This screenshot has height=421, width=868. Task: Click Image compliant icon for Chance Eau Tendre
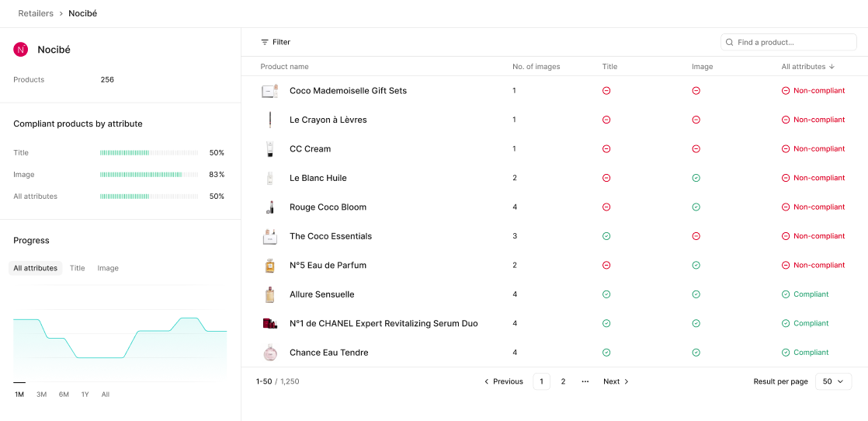[696, 353]
